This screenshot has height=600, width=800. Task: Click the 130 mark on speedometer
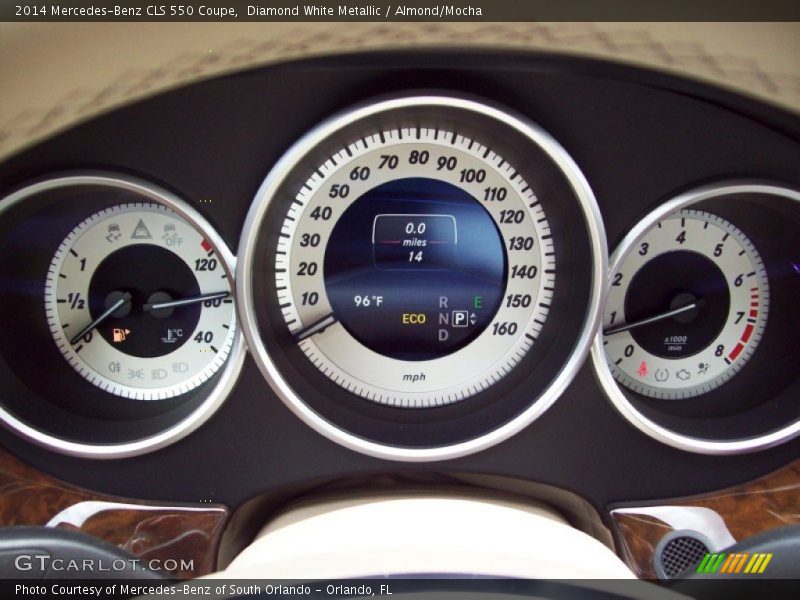(521, 243)
